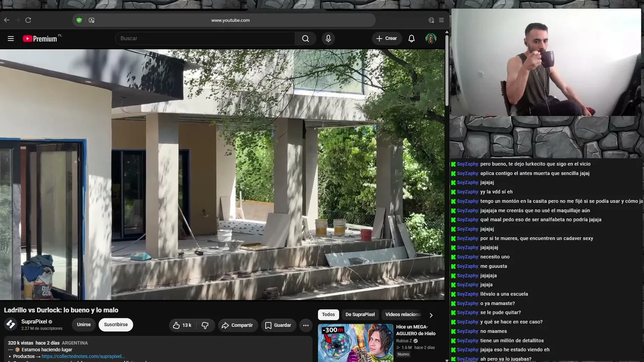Like the video with thumbs up
This screenshot has height=362, width=644.
182,325
